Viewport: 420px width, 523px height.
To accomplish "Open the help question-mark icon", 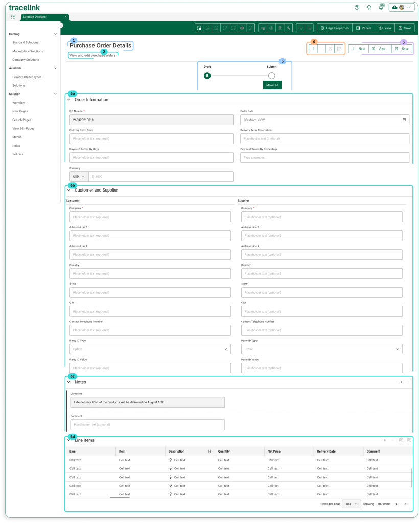I will pos(357,7).
